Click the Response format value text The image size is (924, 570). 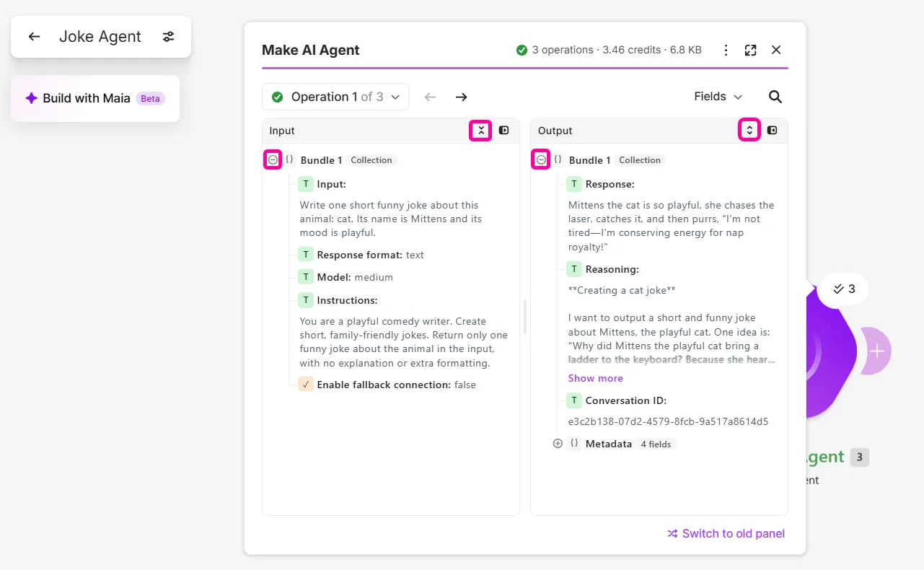tap(415, 255)
